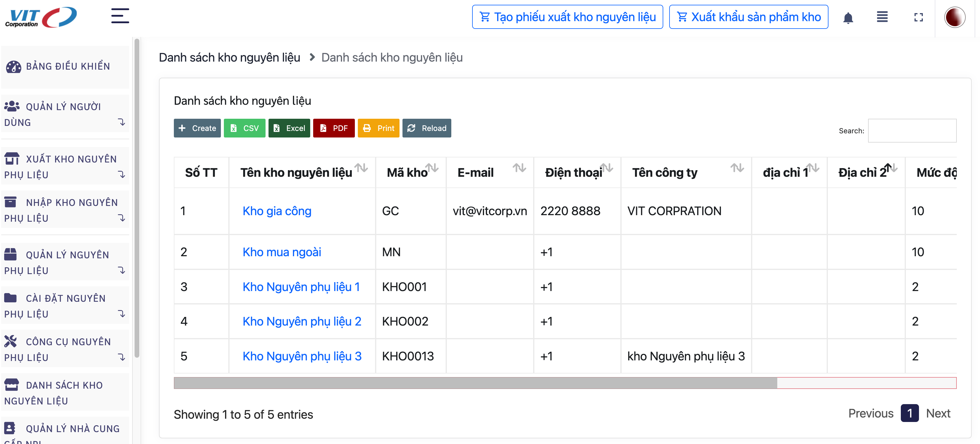Click the dashboard gauge icon in sidebar
The image size is (980, 444).
(x=13, y=67)
